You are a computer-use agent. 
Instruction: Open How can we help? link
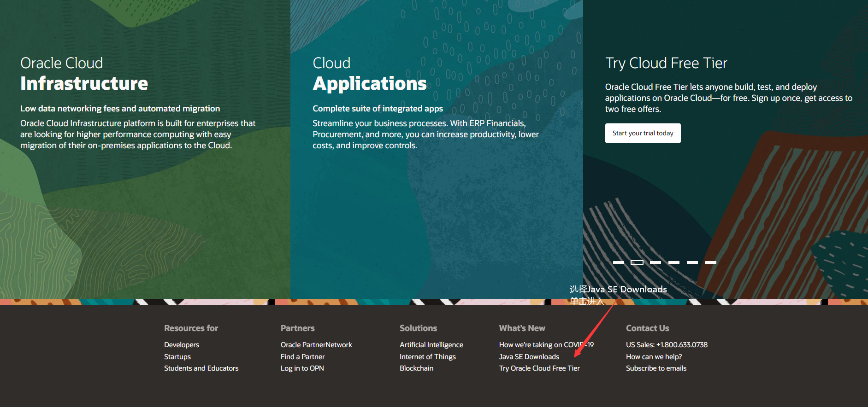[654, 357]
